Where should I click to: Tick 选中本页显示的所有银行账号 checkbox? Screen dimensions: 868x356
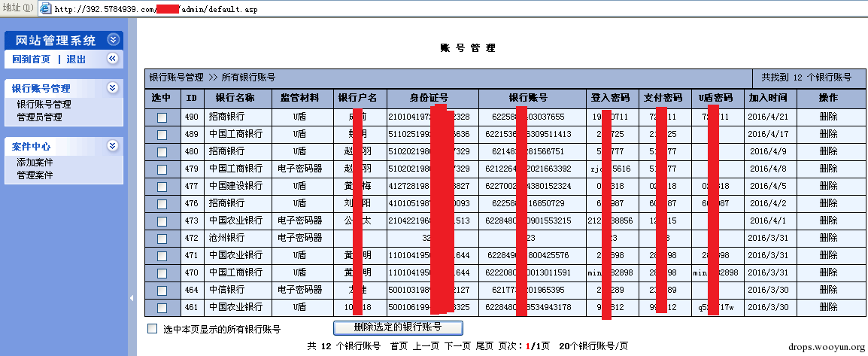click(152, 329)
